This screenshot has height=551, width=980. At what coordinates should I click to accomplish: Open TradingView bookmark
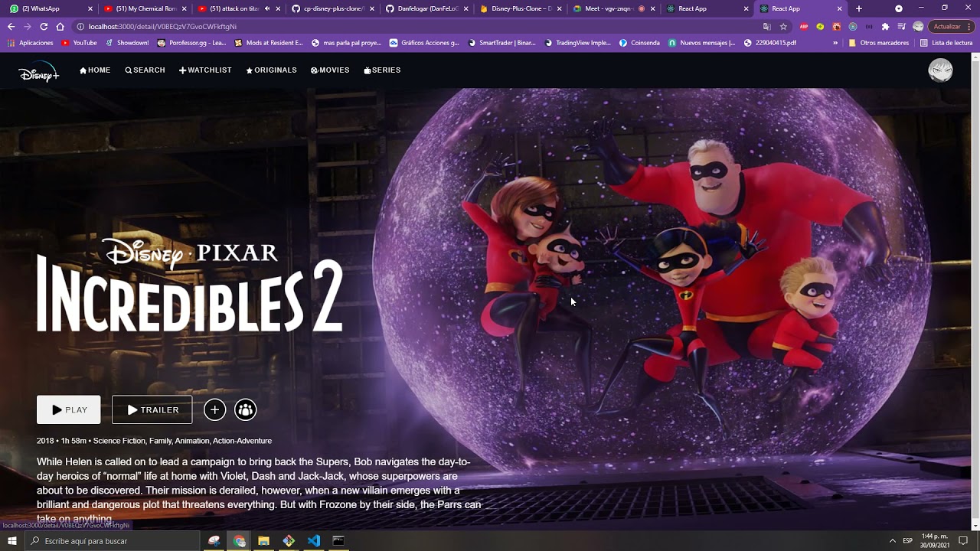pos(578,43)
